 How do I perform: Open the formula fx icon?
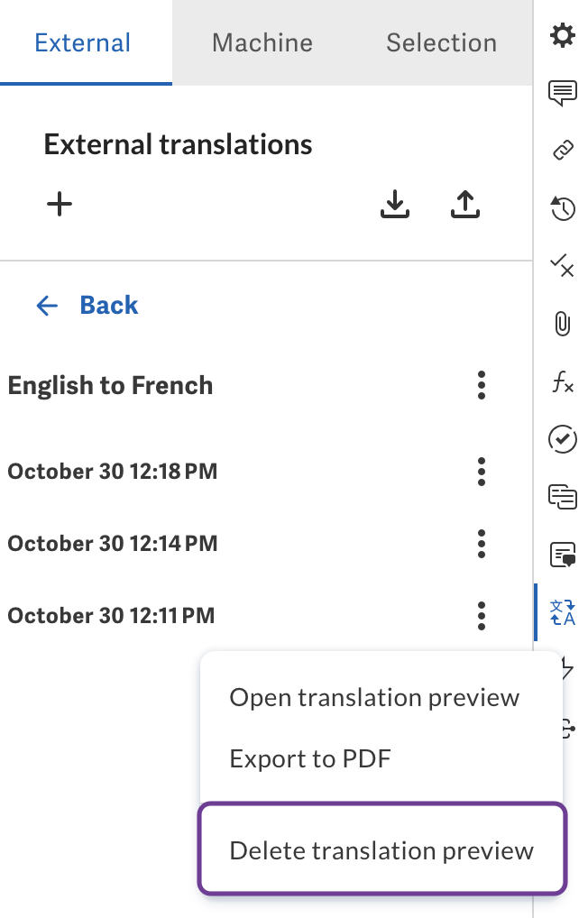[x=562, y=381]
